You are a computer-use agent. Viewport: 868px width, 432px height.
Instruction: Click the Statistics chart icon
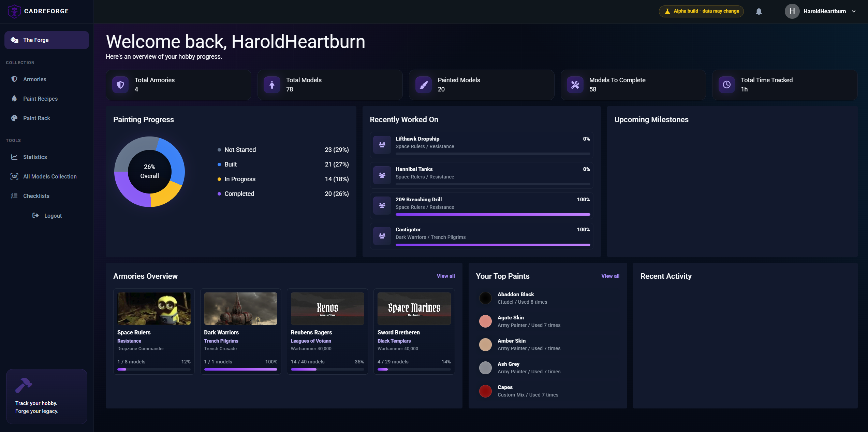14,157
